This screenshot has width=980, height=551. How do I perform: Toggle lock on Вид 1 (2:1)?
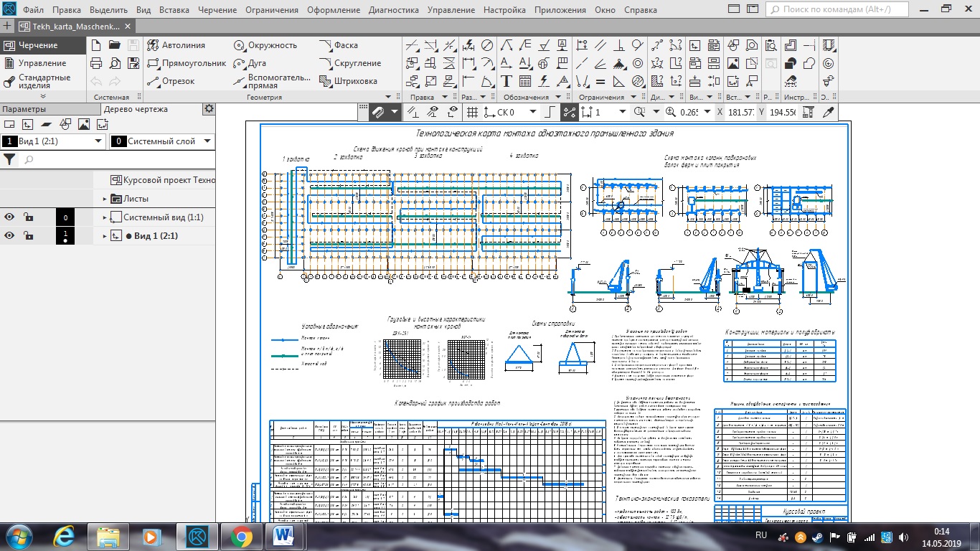tap(28, 235)
